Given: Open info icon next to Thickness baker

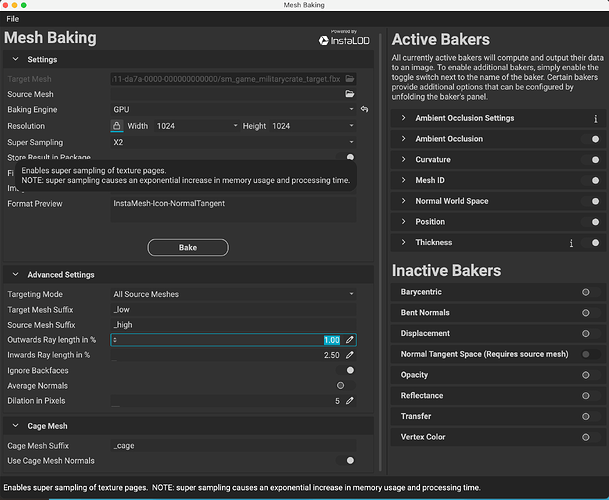Looking at the screenshot, I should pos(571,242).
